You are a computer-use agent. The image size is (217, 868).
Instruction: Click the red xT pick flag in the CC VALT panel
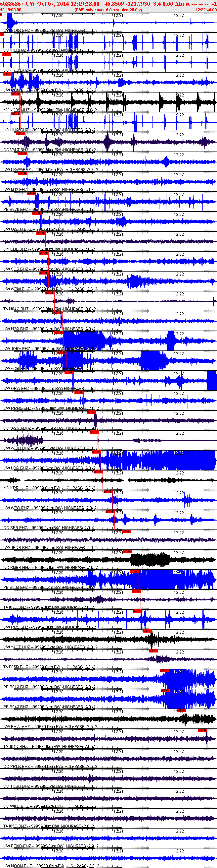pos(21,133)
